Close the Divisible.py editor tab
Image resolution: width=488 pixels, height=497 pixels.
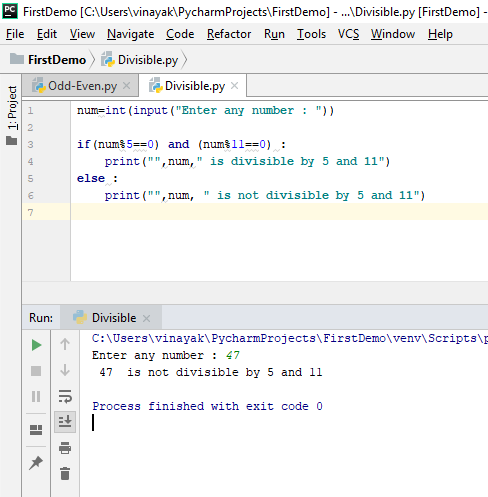tap(235, 86)
